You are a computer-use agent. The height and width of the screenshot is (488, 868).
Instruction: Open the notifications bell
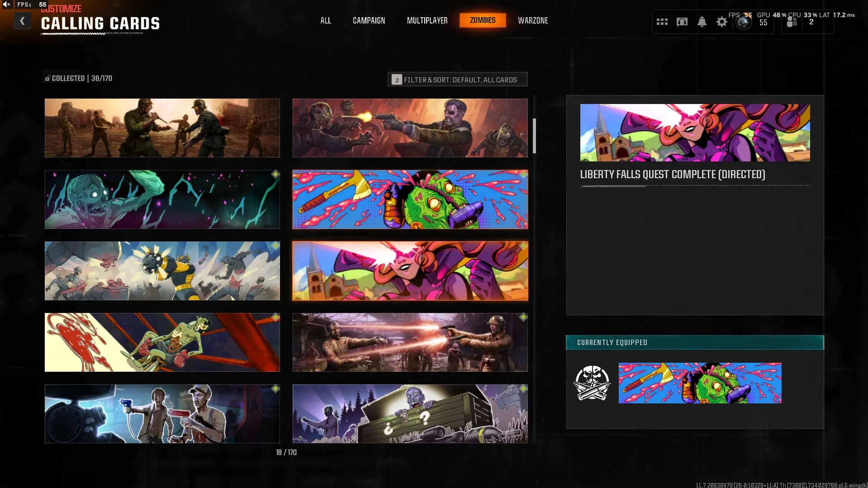(x=702, y=22)
